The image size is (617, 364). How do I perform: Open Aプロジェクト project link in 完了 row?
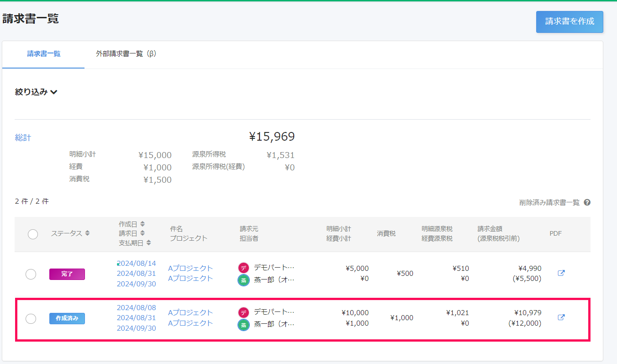[190, 278]
